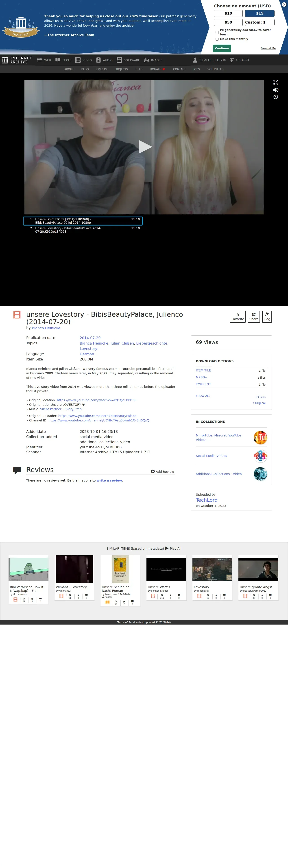This screenshot has width=288, height=868.
Task: Open Additional Collections Video icon
Action: coord(260,474)
